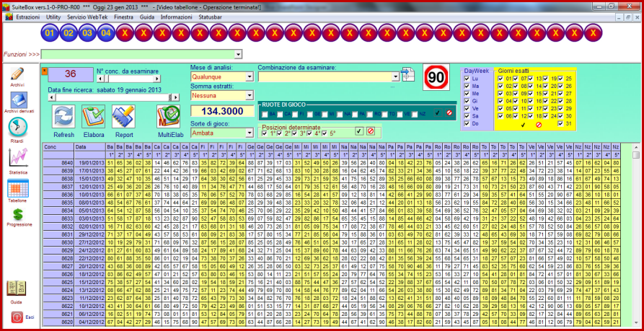644x331 pixels.
Task: Launch the MultiElab tool
Action: click(x=168, y=118)
